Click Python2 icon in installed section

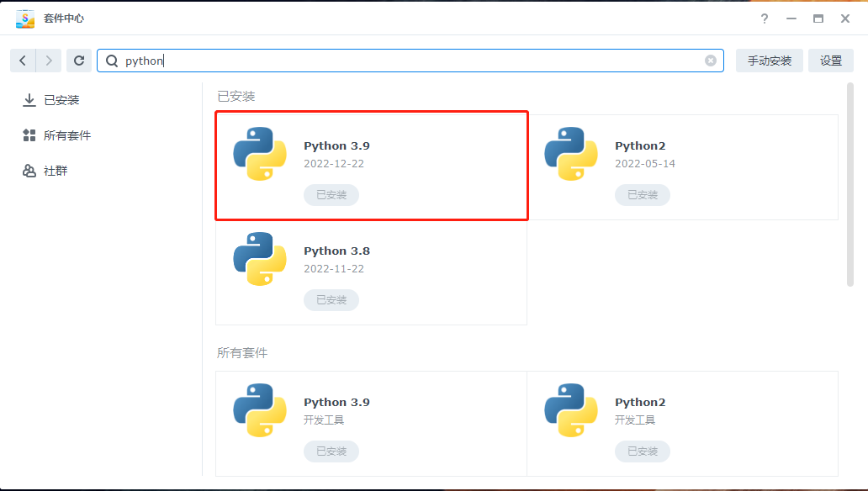pos(571,154)
